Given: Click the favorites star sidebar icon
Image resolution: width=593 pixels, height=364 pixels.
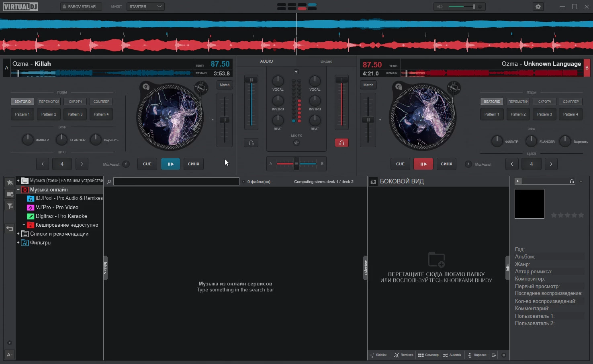Looking at the screenshot, I should pyautogui.click(x=10, y=183).
